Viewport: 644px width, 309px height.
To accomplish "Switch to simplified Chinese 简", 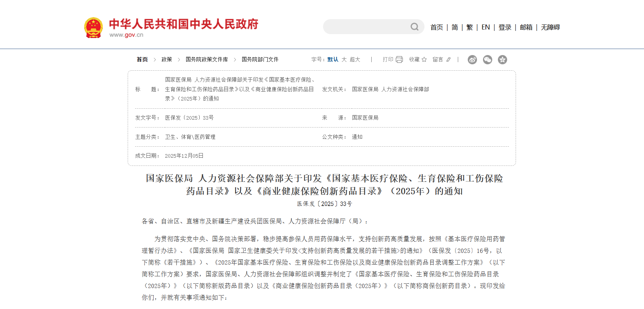I will click(x=455, y=27).
